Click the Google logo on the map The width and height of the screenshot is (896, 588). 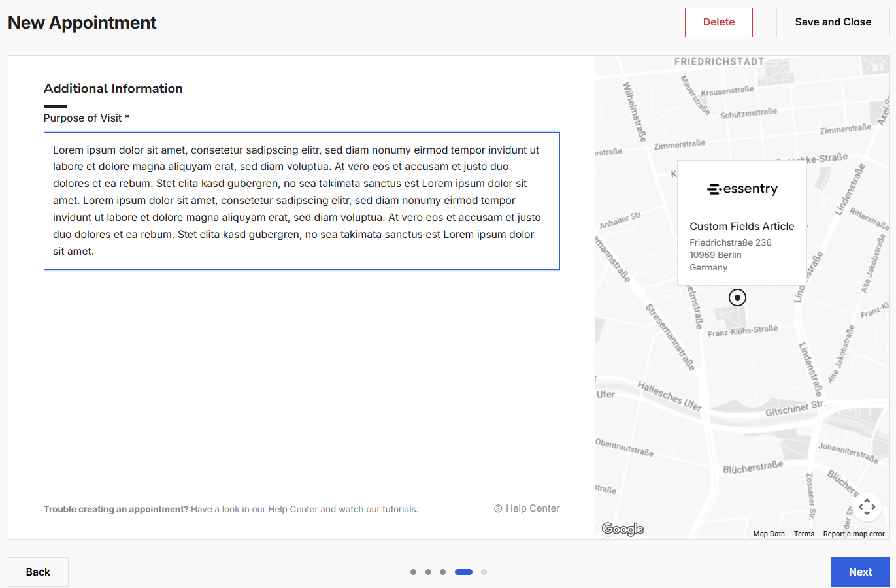click(623, 529)
